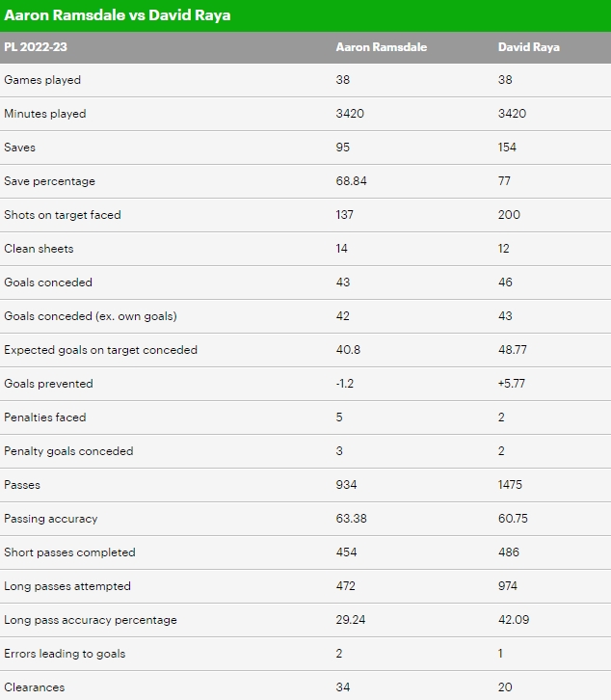The height and width of the screenshot is (700, 611).
Task: Click Raya's saves value 154
Action: tap(507, 148)
